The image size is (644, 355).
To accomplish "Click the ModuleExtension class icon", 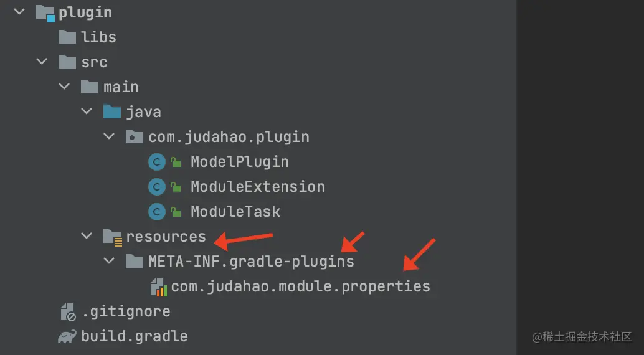I will [x=156, y=187].
